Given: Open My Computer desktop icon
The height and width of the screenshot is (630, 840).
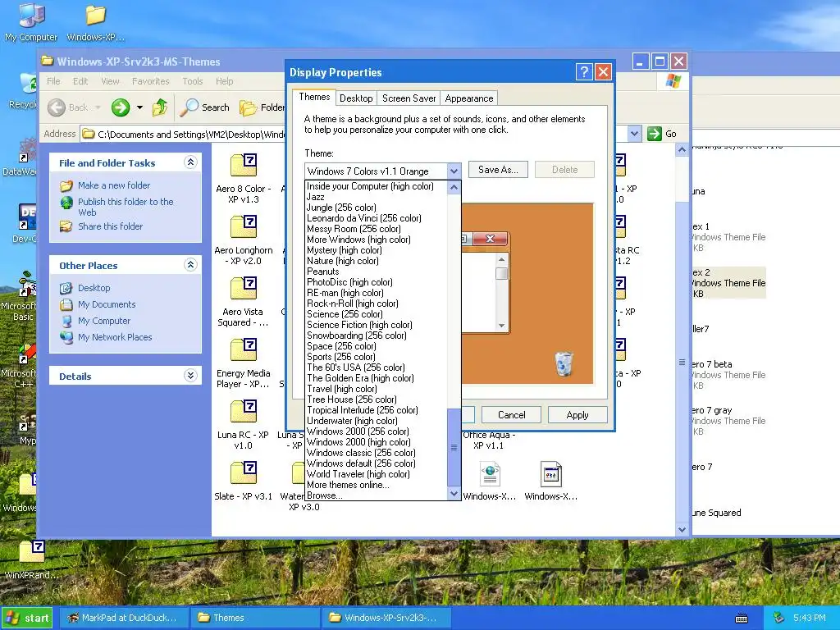Looking at the screenshot, I should tap(31, 22).
